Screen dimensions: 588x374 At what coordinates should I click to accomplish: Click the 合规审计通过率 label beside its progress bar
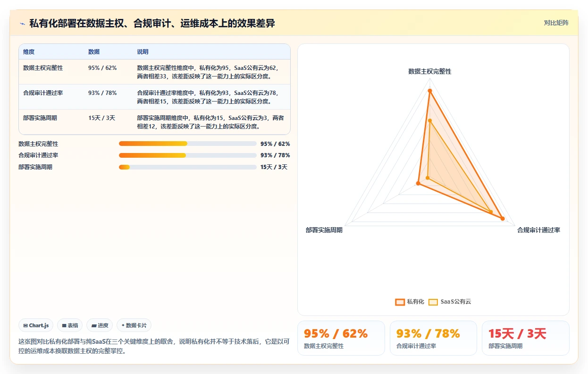[38, 155]
